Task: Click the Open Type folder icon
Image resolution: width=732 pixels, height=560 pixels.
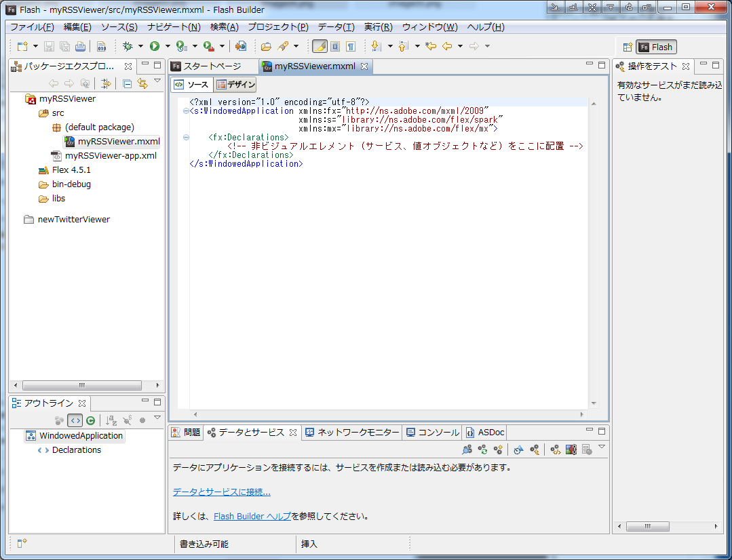Action: [x=266, y=46]
